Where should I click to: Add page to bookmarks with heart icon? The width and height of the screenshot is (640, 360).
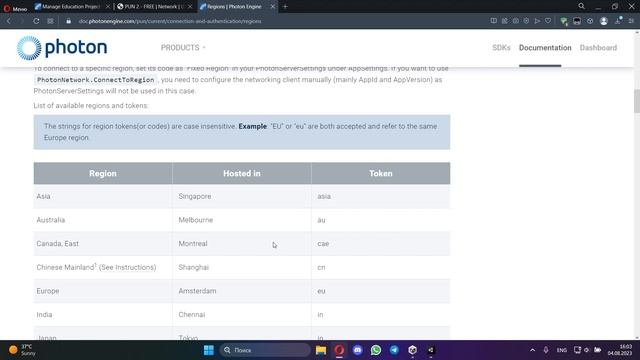click(548, 21)
